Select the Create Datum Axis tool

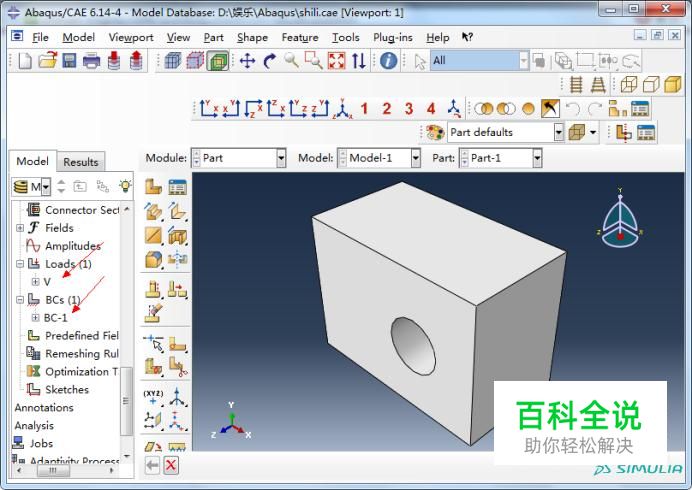[x=177, y=396]
